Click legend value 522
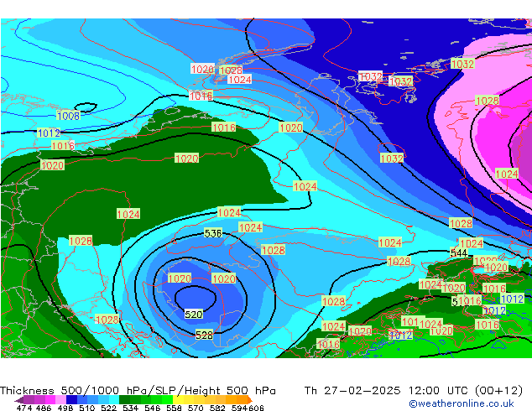The image size is (532, 411). point(108,408)
